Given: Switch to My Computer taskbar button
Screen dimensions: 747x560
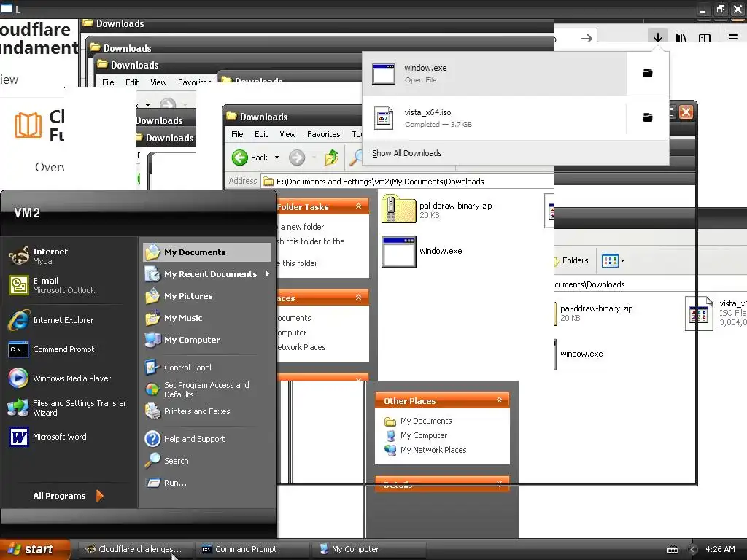Looking at the screenshot, I should point(368,549).
